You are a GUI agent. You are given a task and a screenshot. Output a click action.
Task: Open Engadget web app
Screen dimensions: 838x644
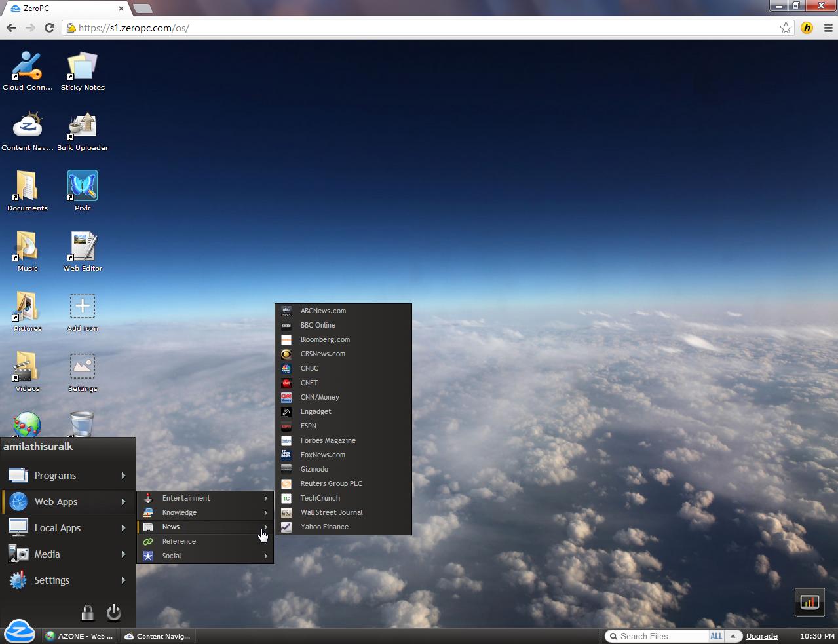pos(343,411)
